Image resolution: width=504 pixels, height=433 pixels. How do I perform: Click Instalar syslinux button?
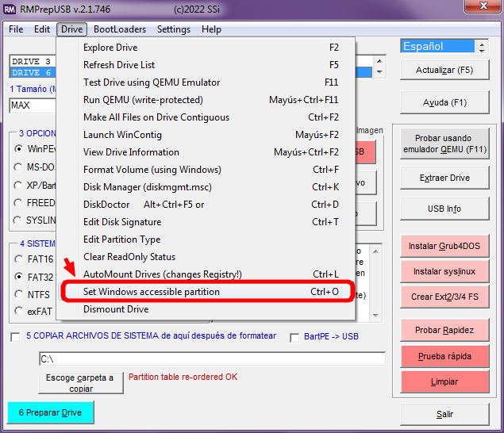tap(444, 271)
